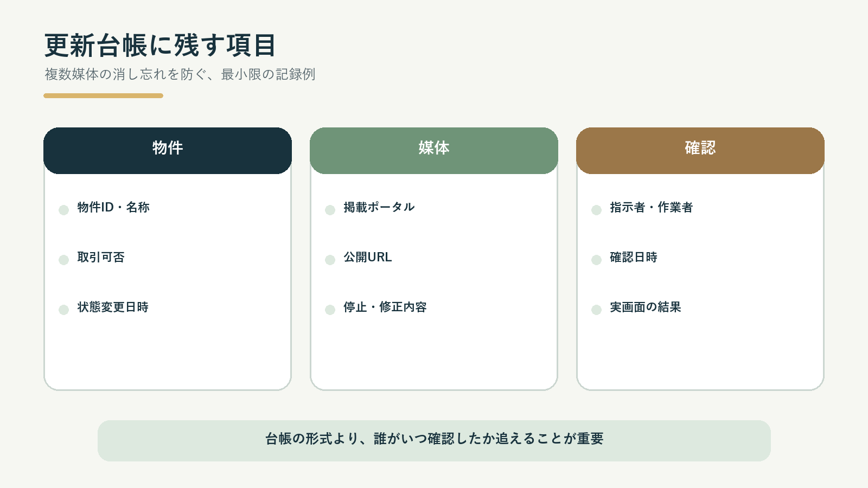Click the bullet dot beside 指示者・作業者
The image size is (868, 488).
click(596, 210)
